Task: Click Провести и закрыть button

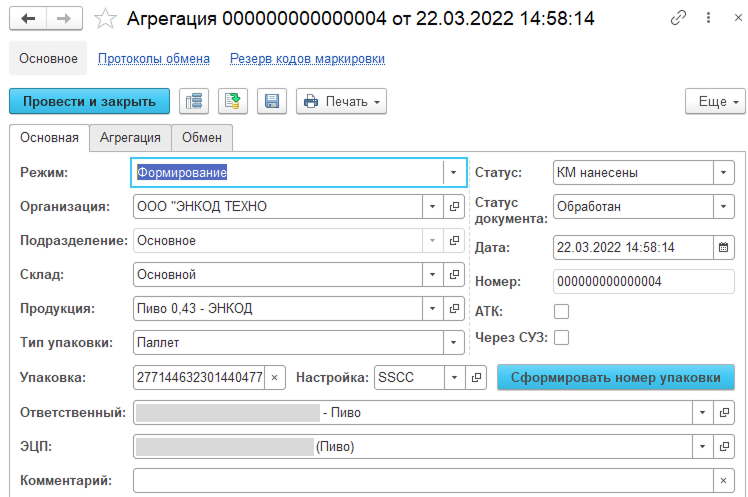Action: pyautogui.click(x=89, y=102)
